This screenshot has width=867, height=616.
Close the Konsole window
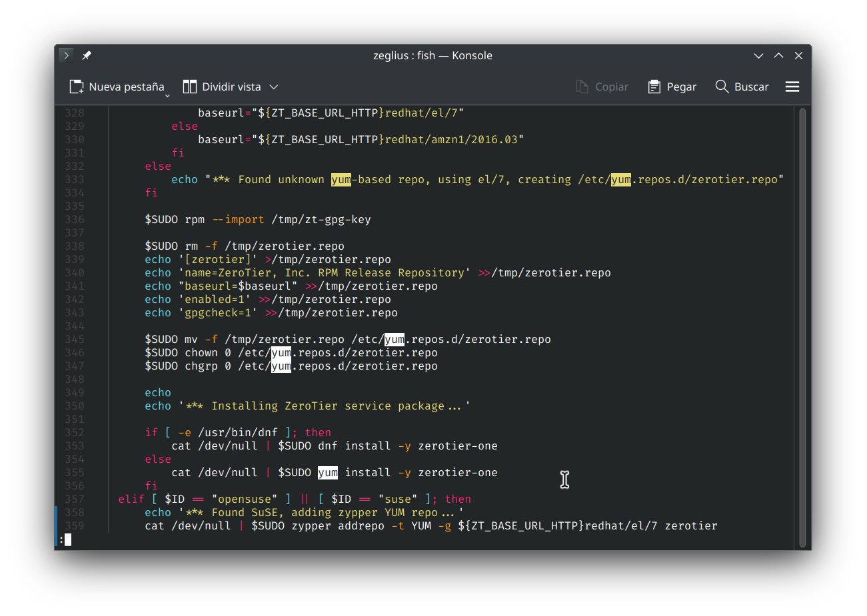point(798,55)
